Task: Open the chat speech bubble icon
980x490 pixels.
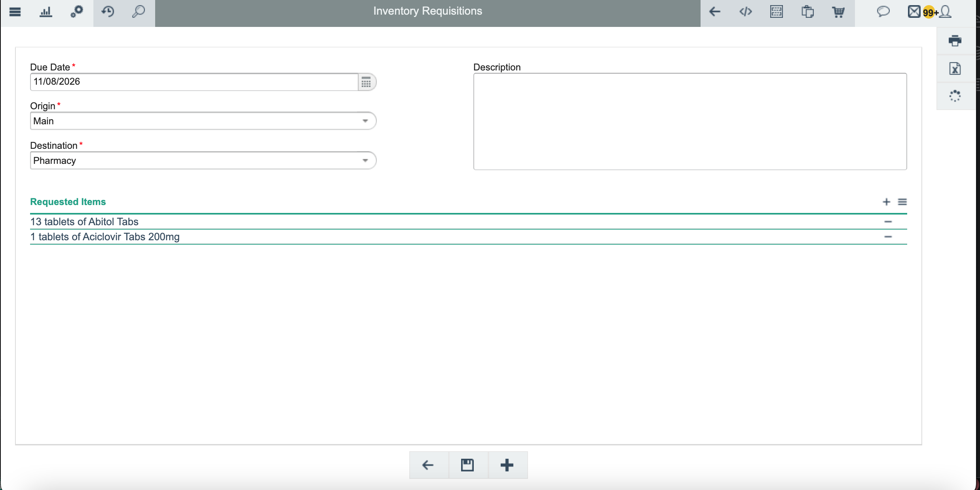Action: [x=883, y=12]
